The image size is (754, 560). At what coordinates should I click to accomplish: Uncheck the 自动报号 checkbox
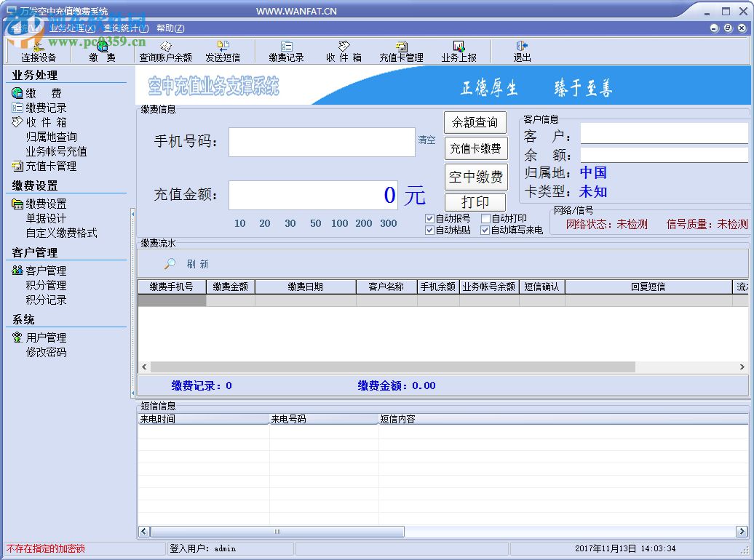click(429, 217)
